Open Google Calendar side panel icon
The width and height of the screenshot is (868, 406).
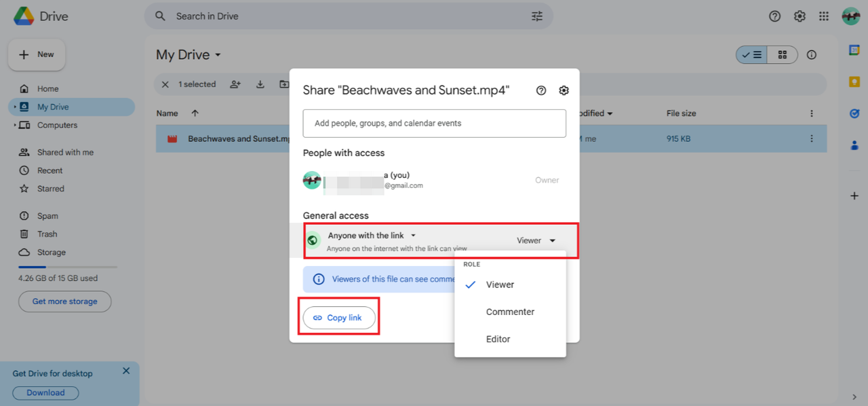click(x=854, y=50)
